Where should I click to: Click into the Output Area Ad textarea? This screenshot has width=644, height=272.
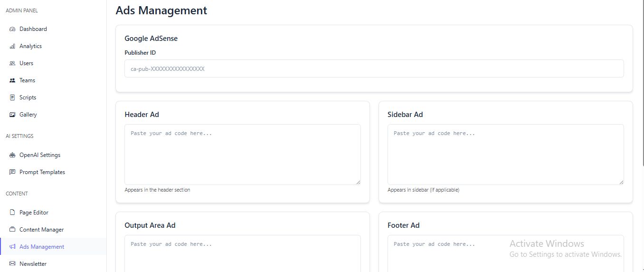pyautogui.click(x=242, y=254)
